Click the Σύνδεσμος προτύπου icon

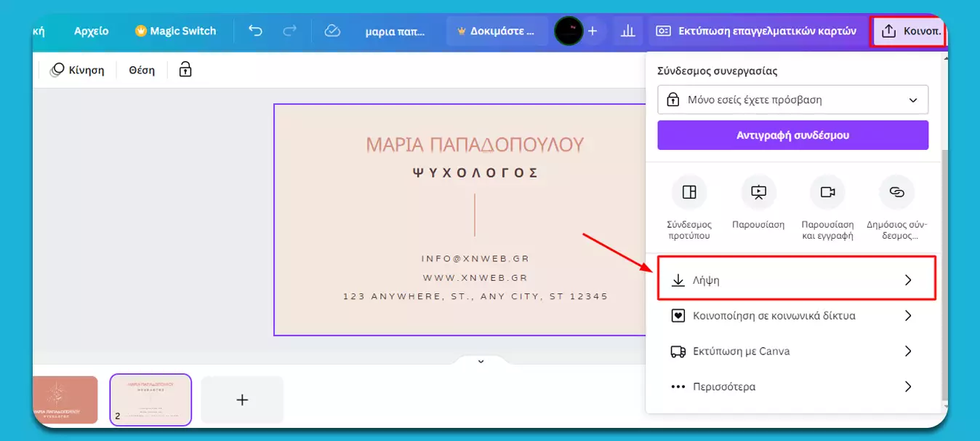689,191
